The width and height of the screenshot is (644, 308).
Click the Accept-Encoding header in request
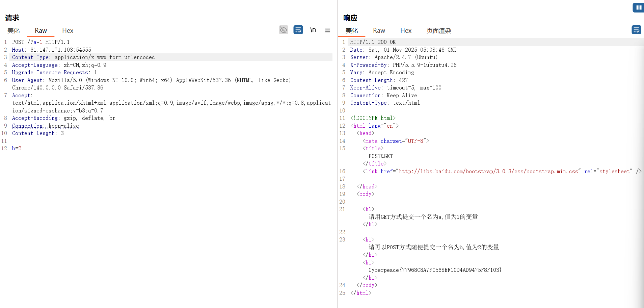tap(64, 118)
